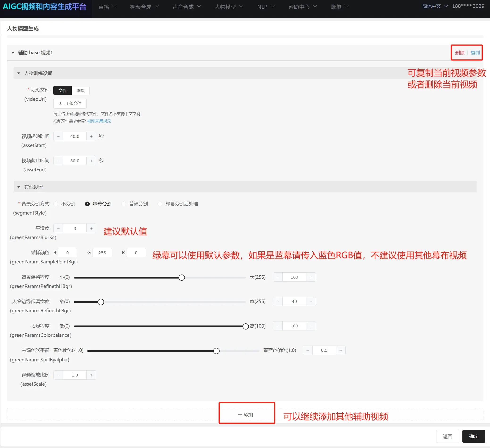Viewport: 490px width, 448px height.
Task: Decrease background retention value minus icon
Action: click(278, 277)
